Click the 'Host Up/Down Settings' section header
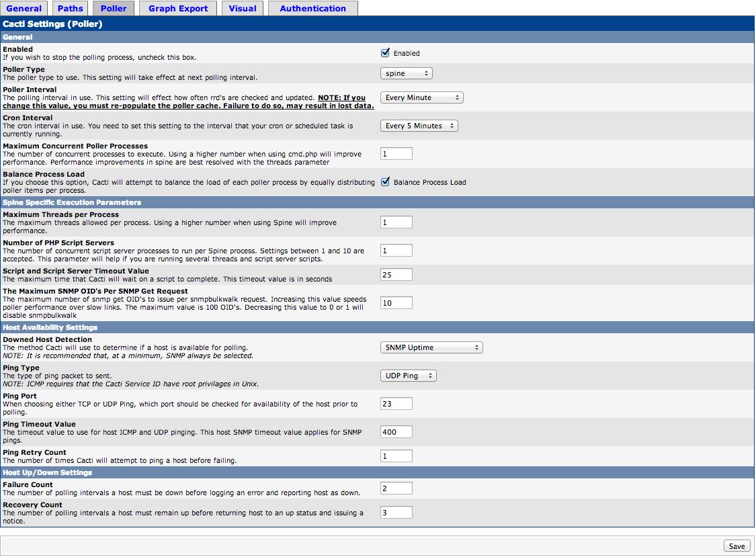Screen dimensions: 756x557 [x=47, y=472]
